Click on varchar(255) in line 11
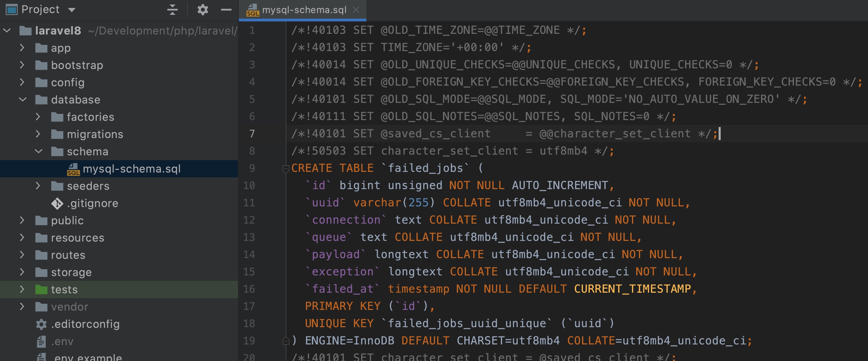868x361 pixels. coord(394,203)
